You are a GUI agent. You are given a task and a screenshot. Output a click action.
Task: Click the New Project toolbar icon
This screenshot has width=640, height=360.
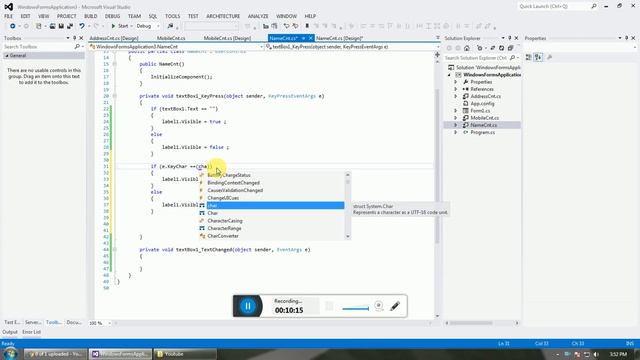tap(39, 26)
